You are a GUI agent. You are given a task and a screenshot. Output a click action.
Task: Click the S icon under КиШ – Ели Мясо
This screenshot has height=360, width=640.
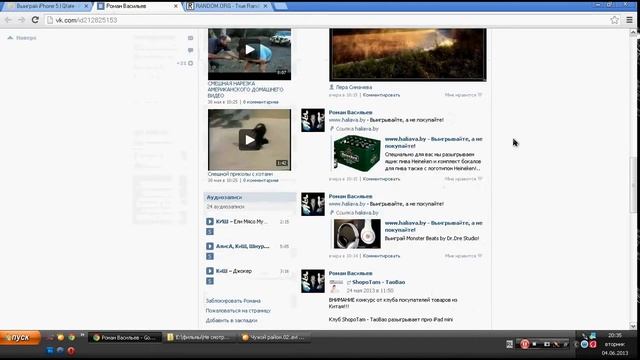pyautogui.click(x=210, y=231)
